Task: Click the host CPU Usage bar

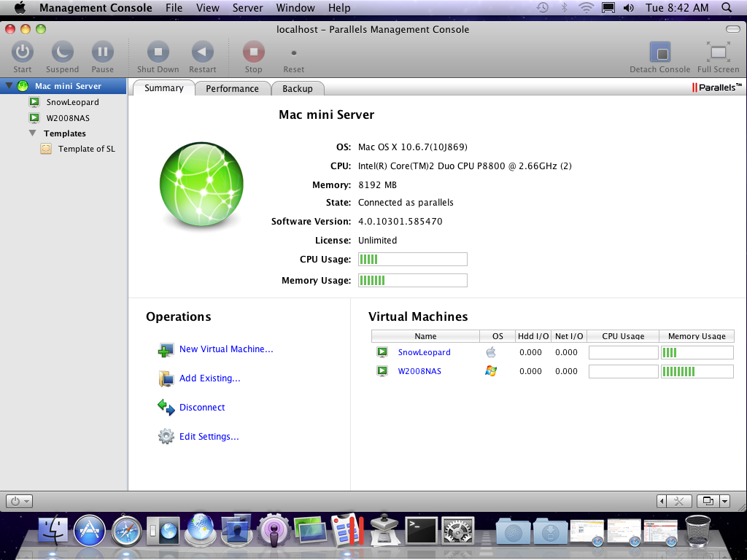Action: tap(412, 260)
